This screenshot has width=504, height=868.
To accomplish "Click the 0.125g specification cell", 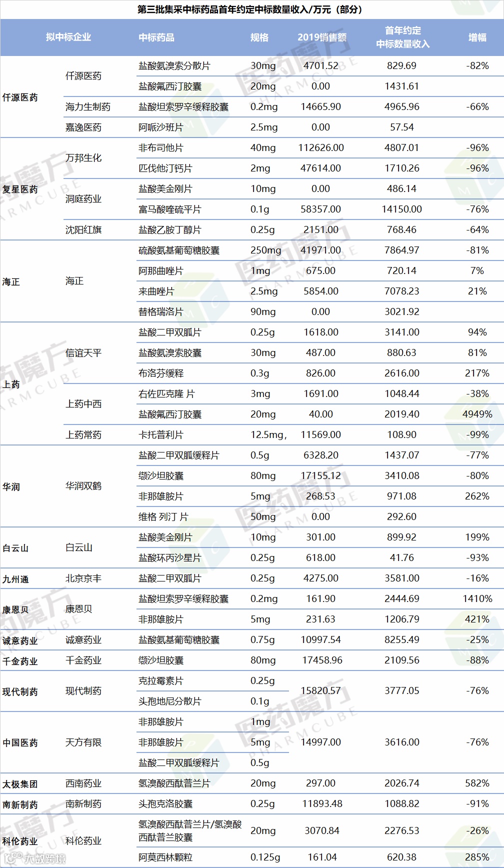I will [x=265, y=857].
